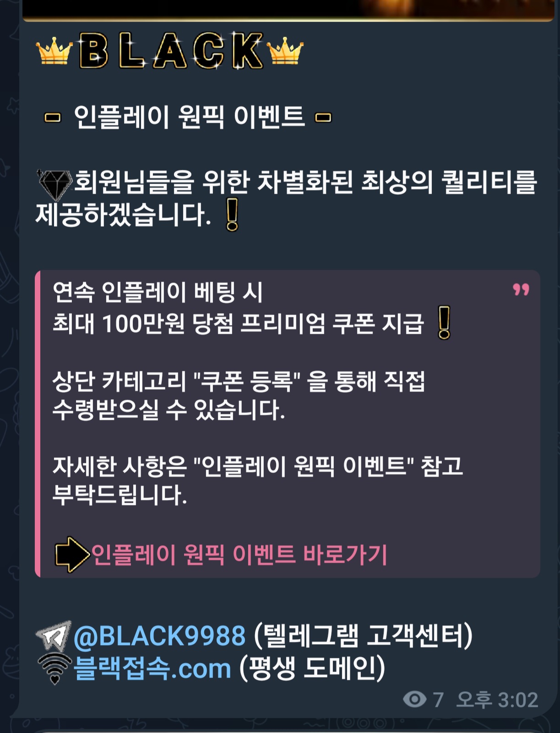
Task: Click the left golden crown emoji
Action: pyautogui.click(x=54, y=51)
